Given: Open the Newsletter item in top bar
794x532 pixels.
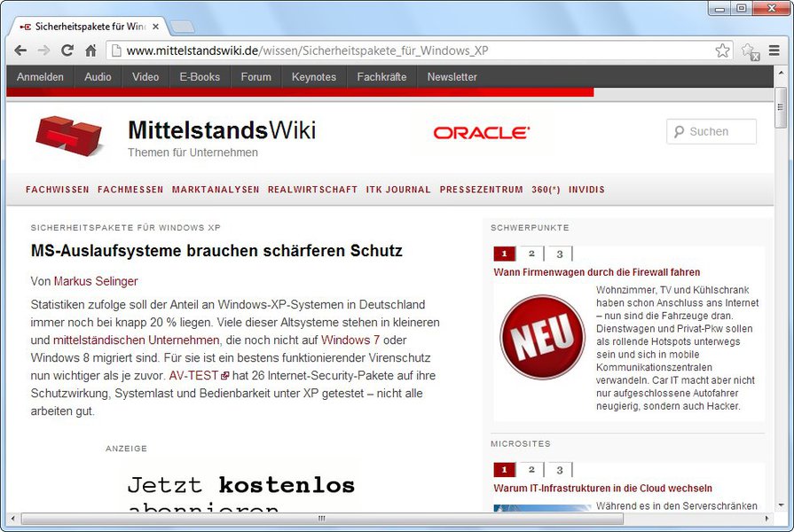Looking at the screenshot, I should click(452, 77).
